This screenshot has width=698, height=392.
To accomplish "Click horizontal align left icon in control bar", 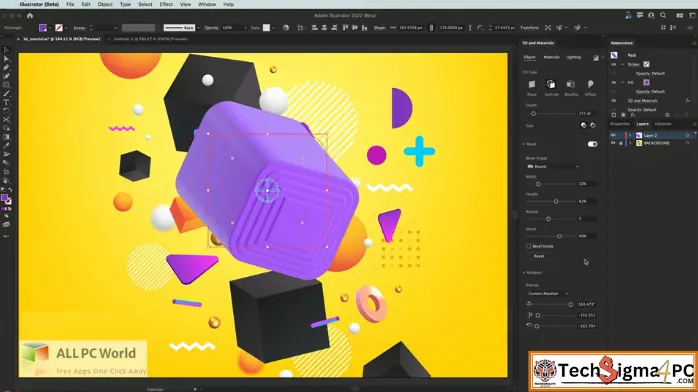I will 315,28.
